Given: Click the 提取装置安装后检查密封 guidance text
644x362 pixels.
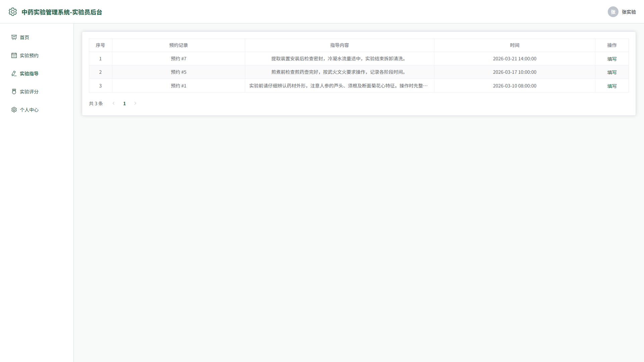Looking at the screenshot, I should 339,59.
